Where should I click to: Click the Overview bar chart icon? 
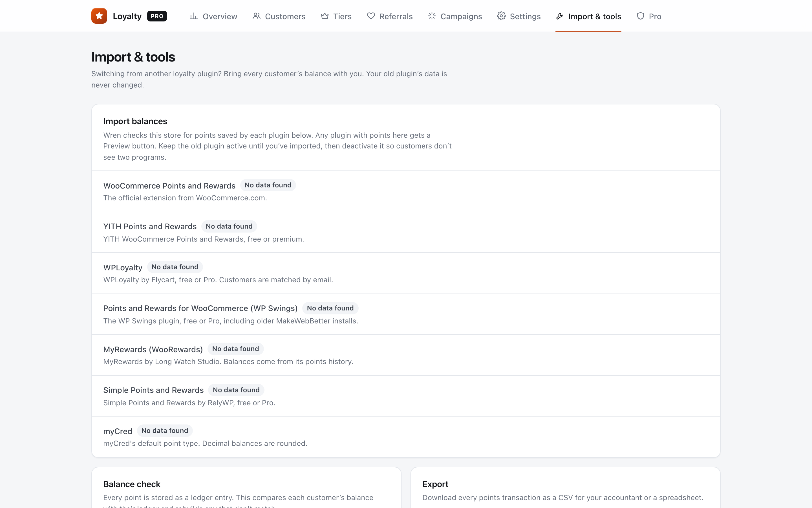point(194,16)
